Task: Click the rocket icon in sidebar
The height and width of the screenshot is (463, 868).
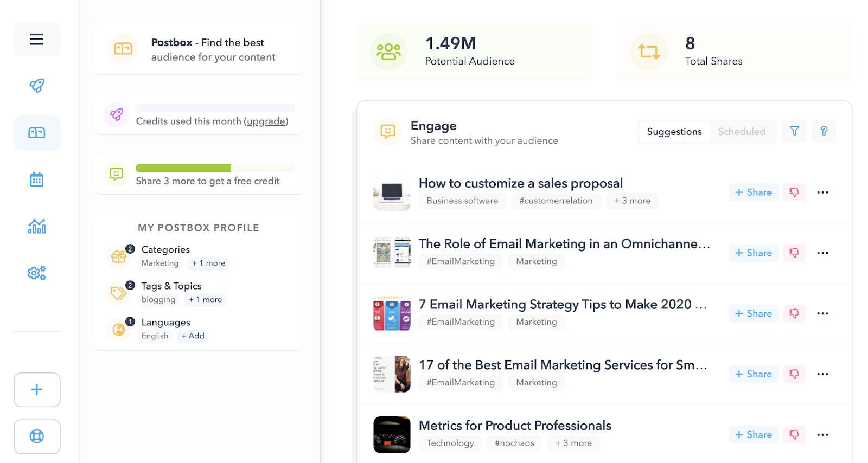Action: 37,86
